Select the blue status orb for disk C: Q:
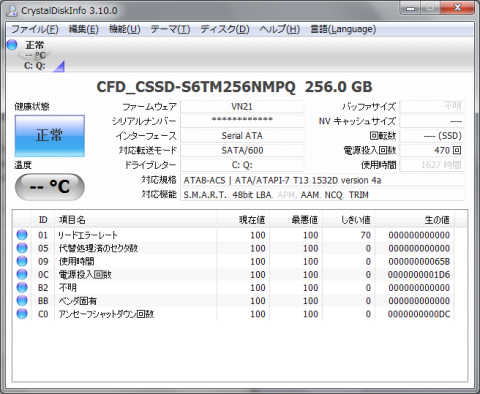 click(x=12, y=45)
